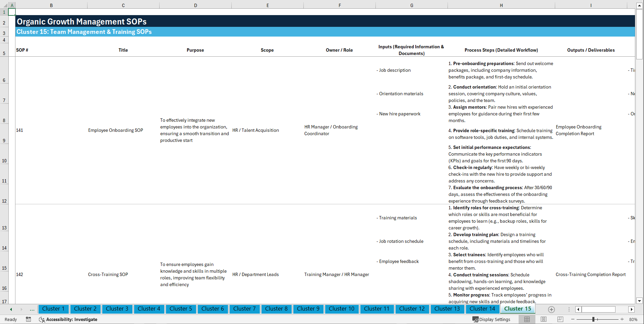Click the 80% zoom level indicator
644x324 pixels.
pos(634,319)
